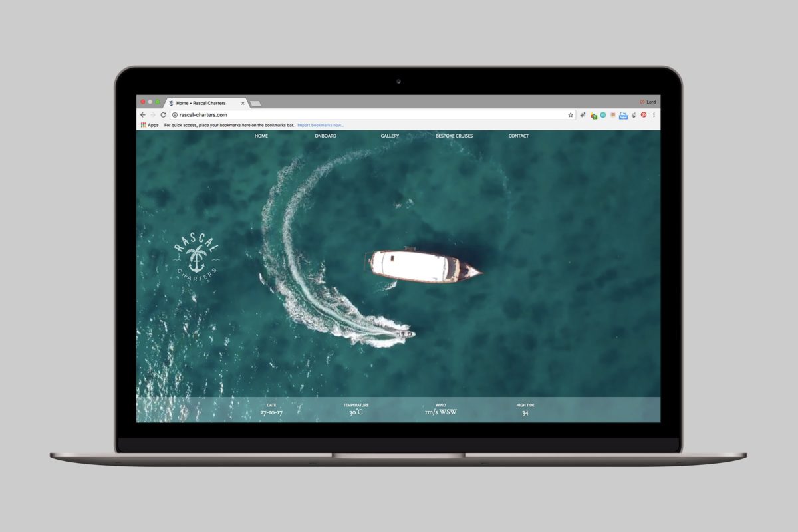Open Chrome's three-dot menu

click(654, 115)
